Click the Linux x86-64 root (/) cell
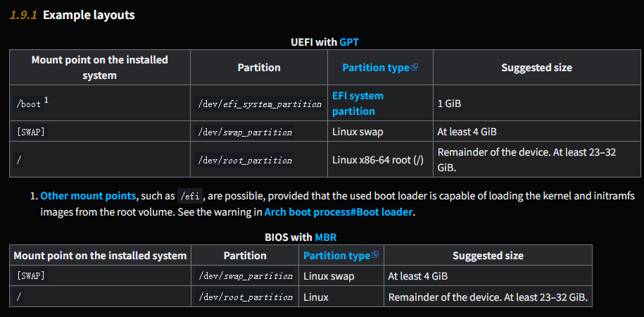 tap(378, 160)
